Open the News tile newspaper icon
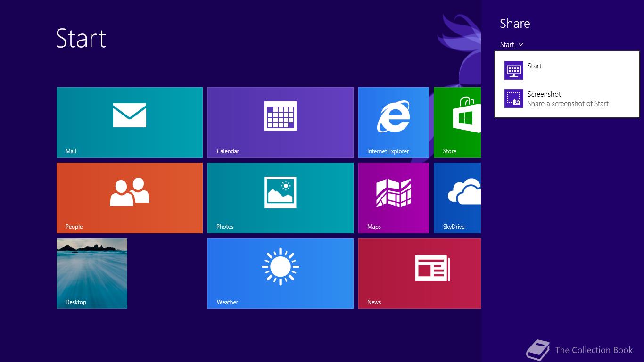644x362 pixels. [x=432, y=268]
